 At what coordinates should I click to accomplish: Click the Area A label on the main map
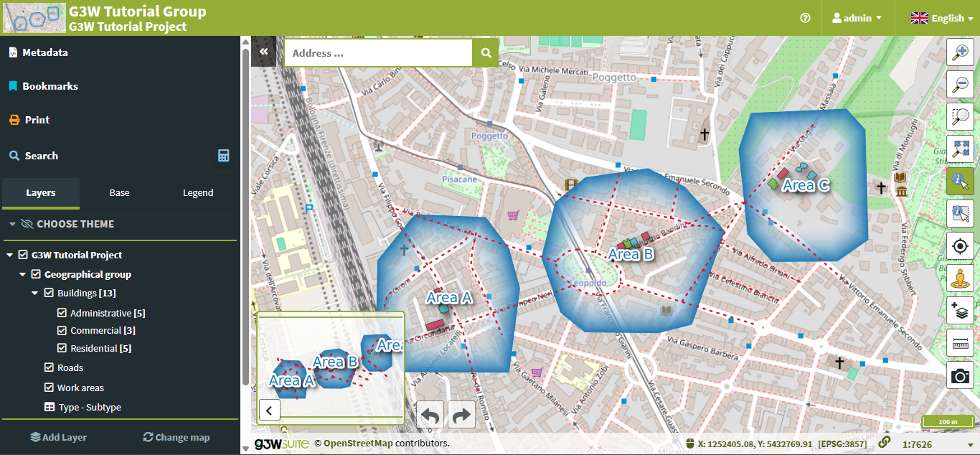pos(448,297)
